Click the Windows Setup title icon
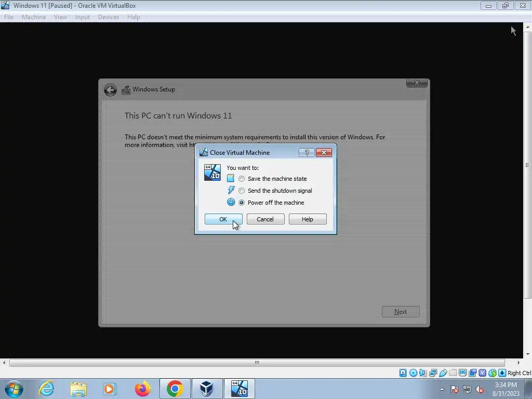532x399 pixels. pyautogui.click(x=126, y=89)
